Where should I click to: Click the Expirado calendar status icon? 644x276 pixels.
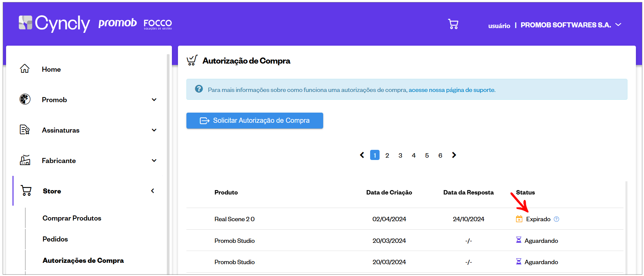pos(519,219)
